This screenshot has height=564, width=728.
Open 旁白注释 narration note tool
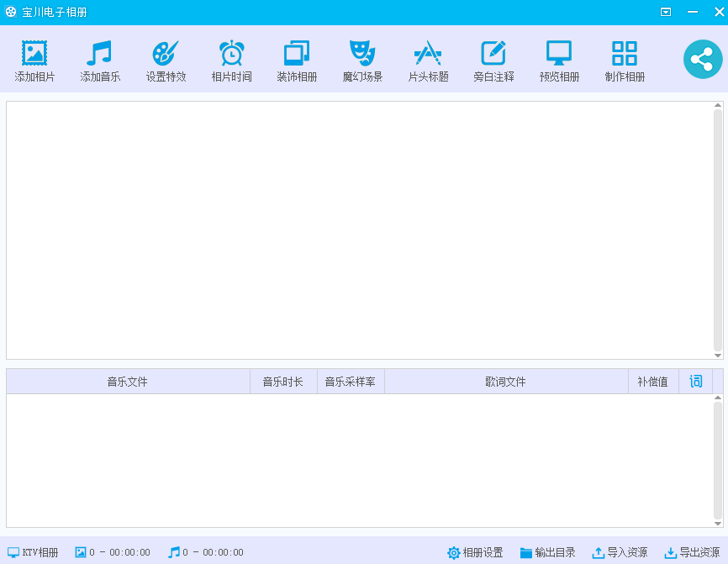493,55
